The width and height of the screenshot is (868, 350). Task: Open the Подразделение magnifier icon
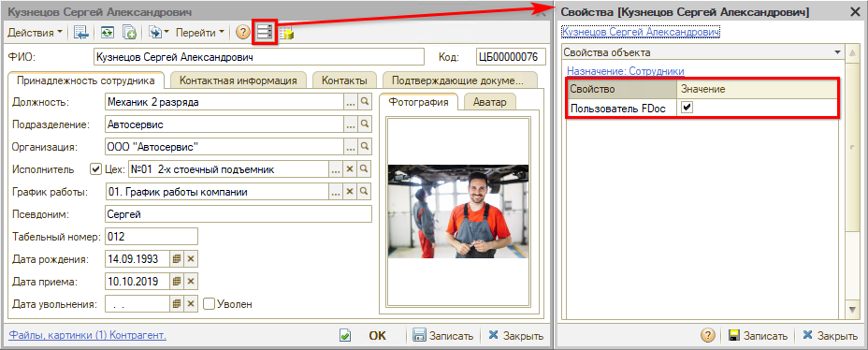coord(364,124)
